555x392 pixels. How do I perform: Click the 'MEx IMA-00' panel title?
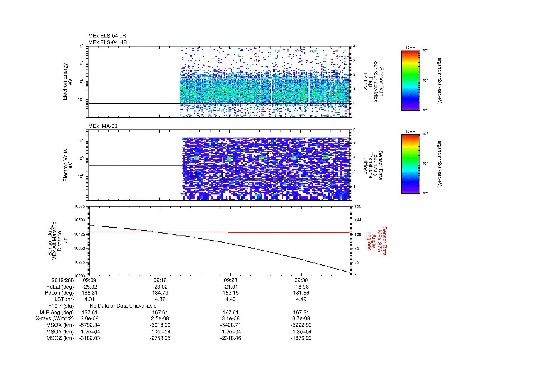pos(103,126)
